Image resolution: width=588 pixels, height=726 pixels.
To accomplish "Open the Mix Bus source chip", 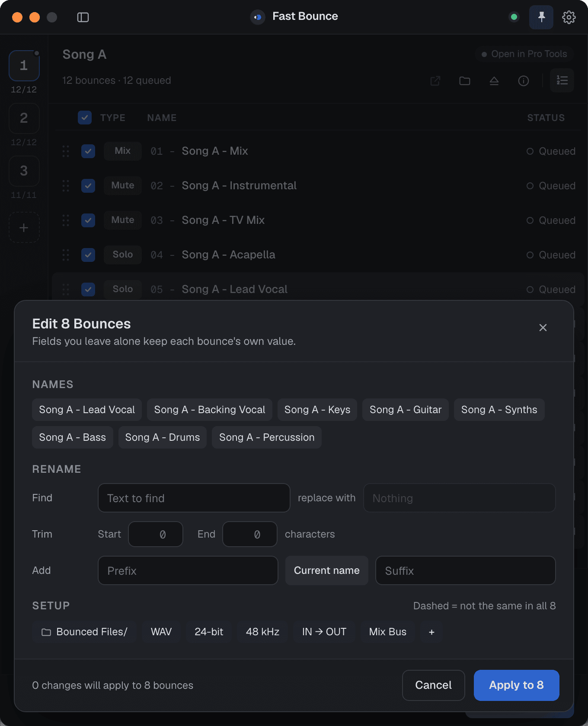I will click(x=388, y=632).
